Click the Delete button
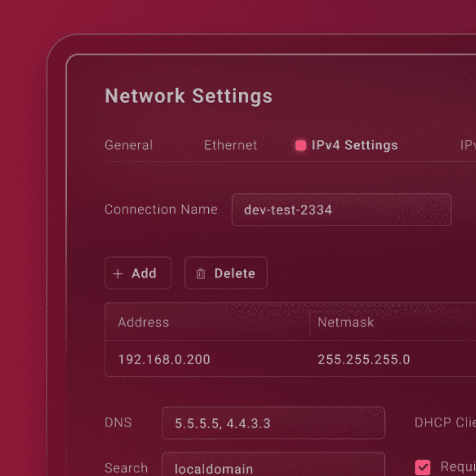This screenshot has height=476, width=476. (226, 273)
